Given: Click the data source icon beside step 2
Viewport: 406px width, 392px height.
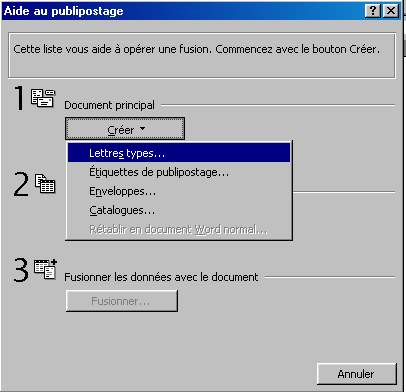Looking at the screenshot, I should coord(45,184).
